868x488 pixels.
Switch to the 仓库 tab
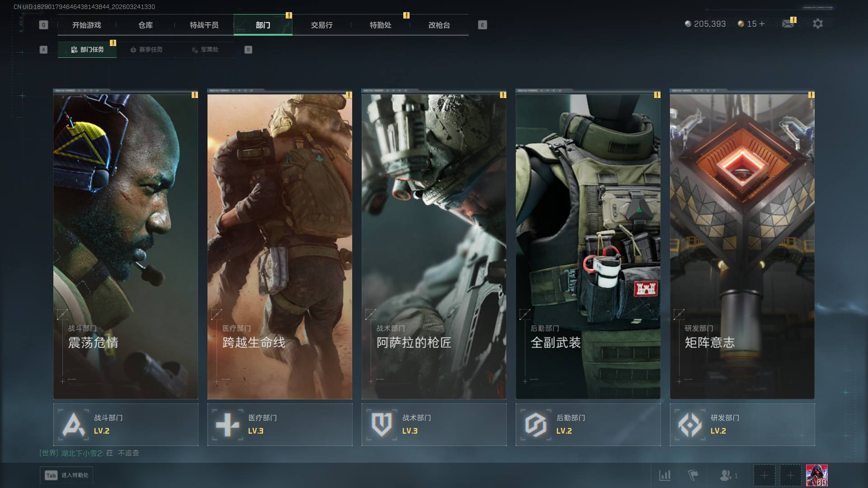[x=145, y=25]
